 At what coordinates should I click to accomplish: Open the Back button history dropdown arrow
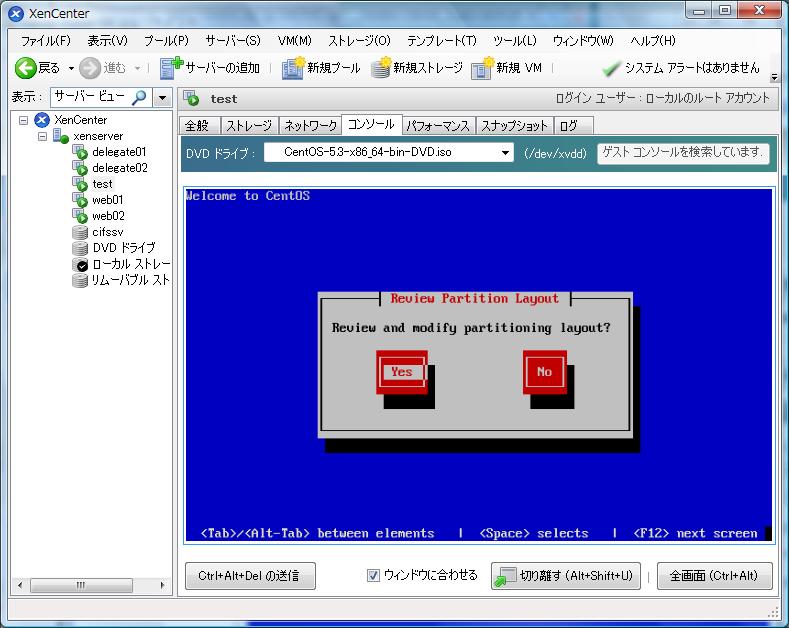(71, 68)
